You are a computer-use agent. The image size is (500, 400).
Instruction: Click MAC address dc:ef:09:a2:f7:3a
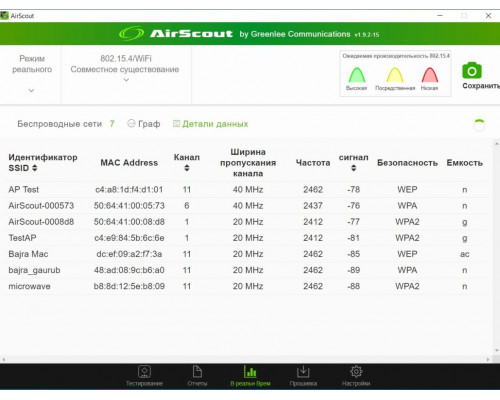pos(129,254)
